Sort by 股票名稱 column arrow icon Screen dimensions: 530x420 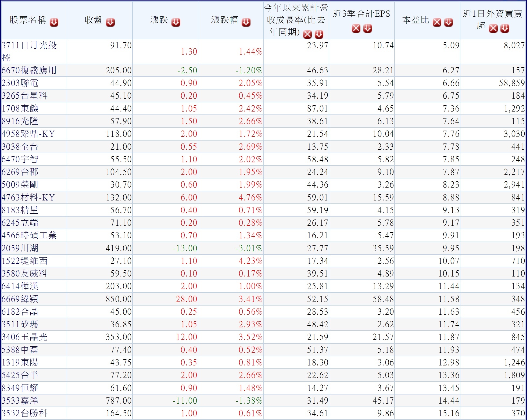click(x=54, y=22)
